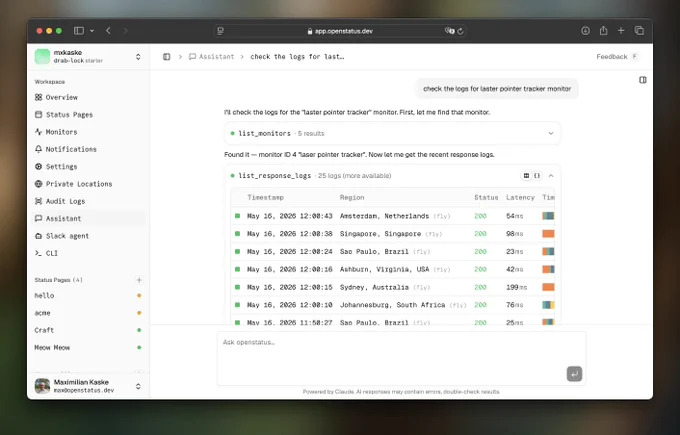Select the Singapore, Singapore log row

pos(393,234)
